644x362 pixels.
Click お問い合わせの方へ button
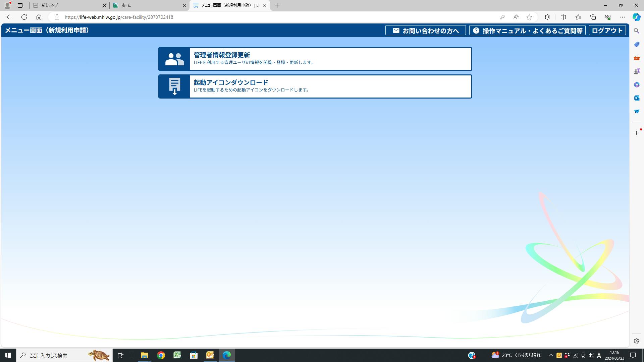click(425, 31)
